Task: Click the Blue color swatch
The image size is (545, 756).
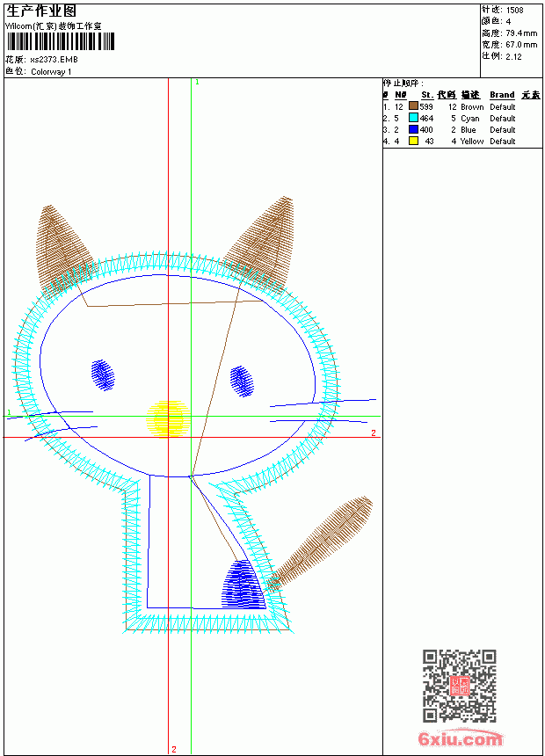Action: coord(413,129)
